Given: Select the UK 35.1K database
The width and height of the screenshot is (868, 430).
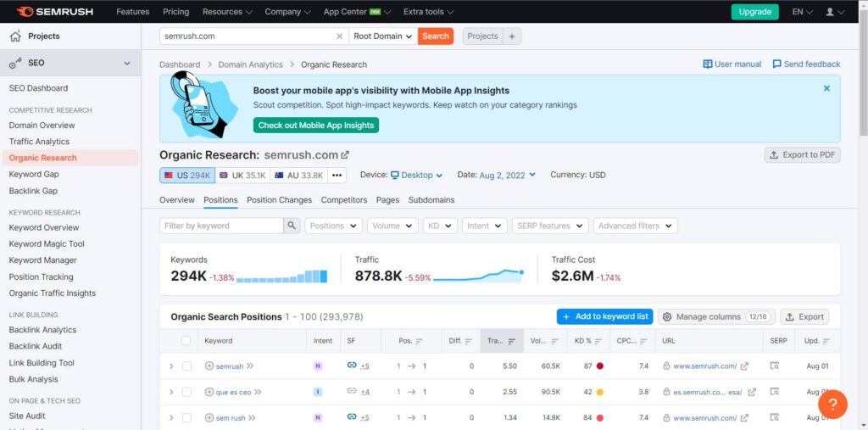Looking at the screenshot, I should point(243,175).
